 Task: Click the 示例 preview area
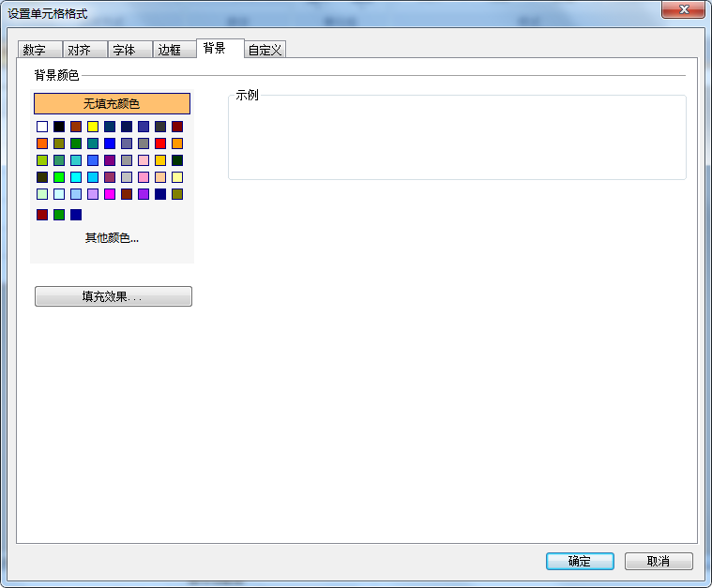(457, 138)
